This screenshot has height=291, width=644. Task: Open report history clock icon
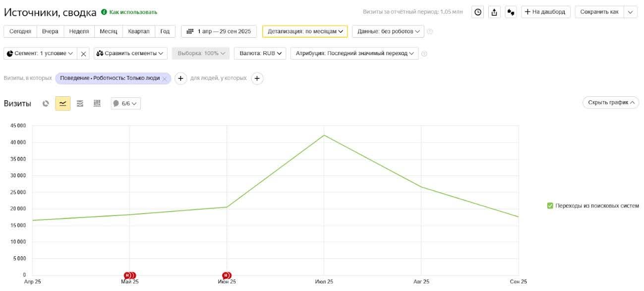[x=478, y=12]
